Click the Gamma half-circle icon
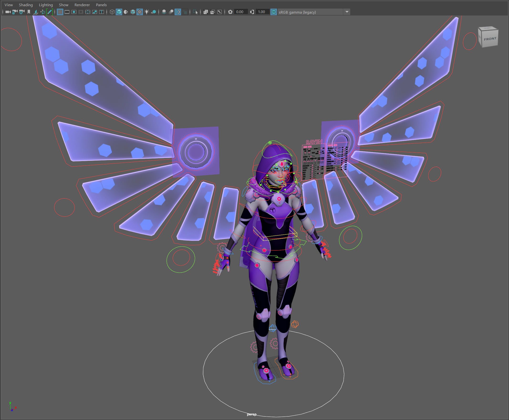Viewport: 509px width, 420px height. [x=252, y=12]
